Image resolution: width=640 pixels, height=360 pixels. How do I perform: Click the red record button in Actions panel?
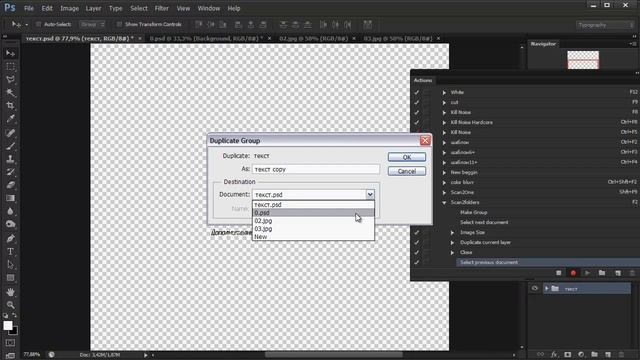(x=573, y=273)
